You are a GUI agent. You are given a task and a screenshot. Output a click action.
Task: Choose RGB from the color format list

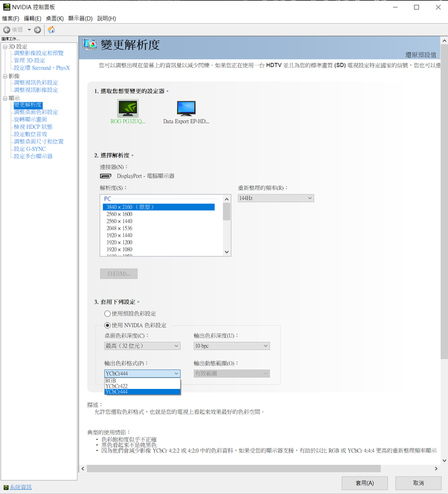coord(142,381)
